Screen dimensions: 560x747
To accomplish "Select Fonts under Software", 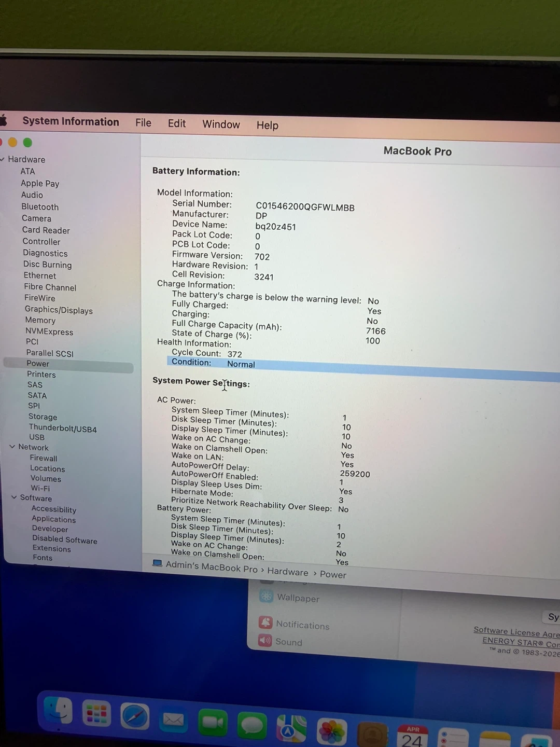I will point(43,558).
